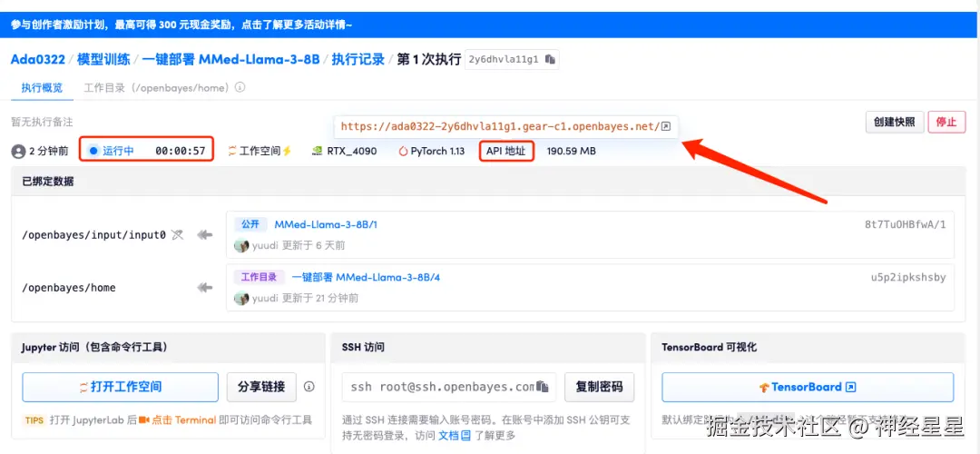This screenshot has width=980, height=454.
Task: Click yuudi avatar in MMed-Llama-3-8B/1 row
Action: [x=241, y=246]
